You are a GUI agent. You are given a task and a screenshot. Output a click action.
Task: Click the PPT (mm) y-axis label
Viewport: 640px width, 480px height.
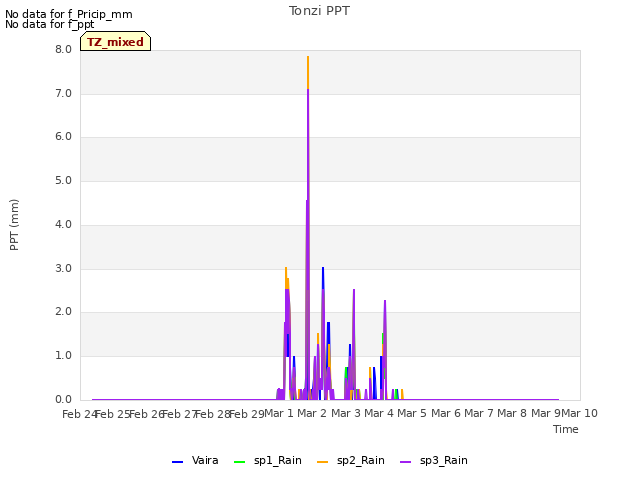(14, 225)
